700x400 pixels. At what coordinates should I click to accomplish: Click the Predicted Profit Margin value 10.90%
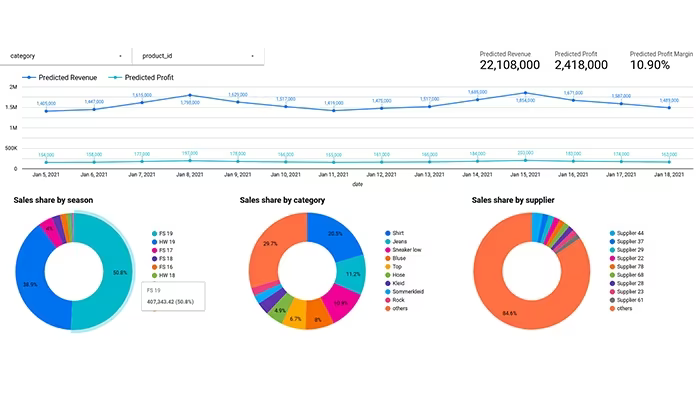click(650, 65)
